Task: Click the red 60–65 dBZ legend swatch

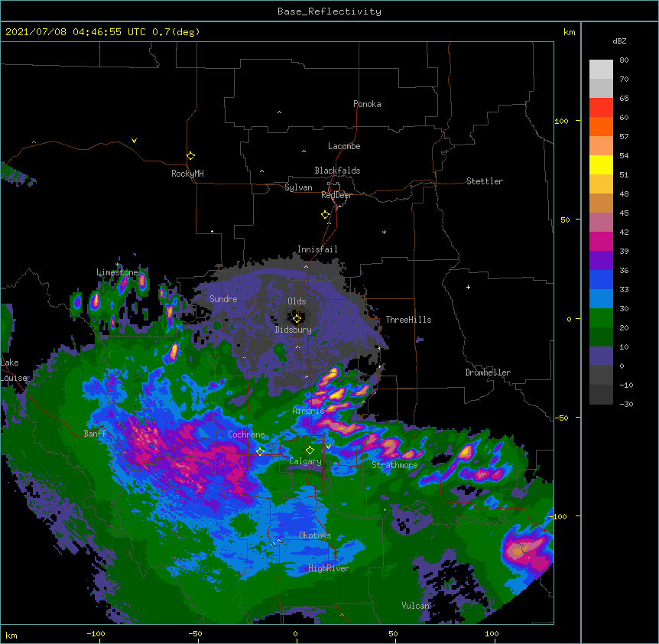Action: (601, 108)
